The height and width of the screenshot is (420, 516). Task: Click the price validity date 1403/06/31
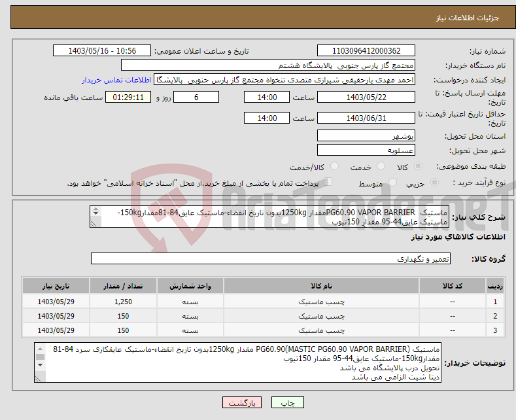point(366,118)
